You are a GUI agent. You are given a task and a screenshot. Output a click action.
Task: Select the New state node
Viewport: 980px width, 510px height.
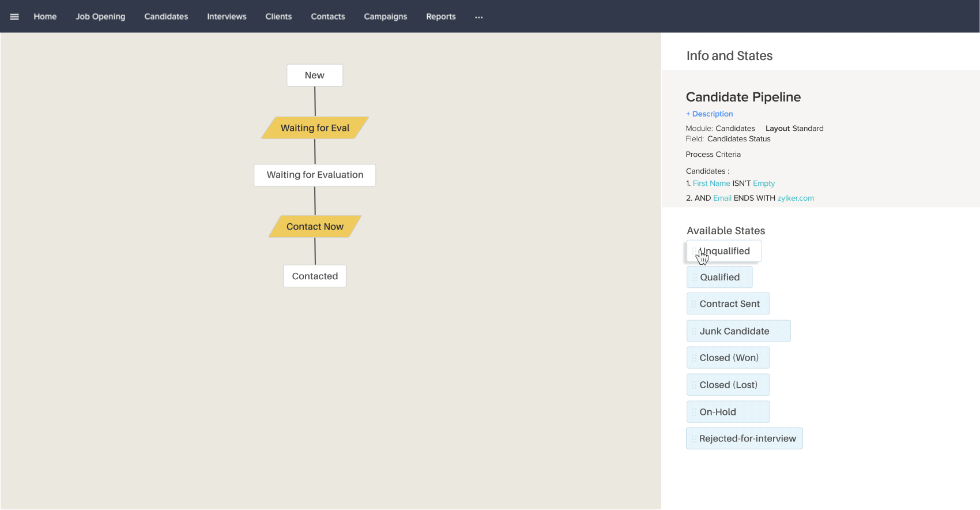(315, 76)
